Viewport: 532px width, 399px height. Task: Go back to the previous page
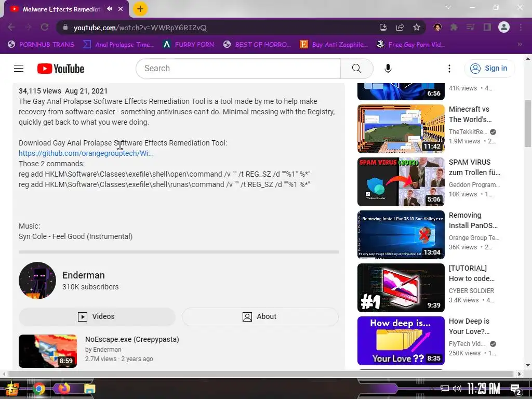tap(11, 27)
